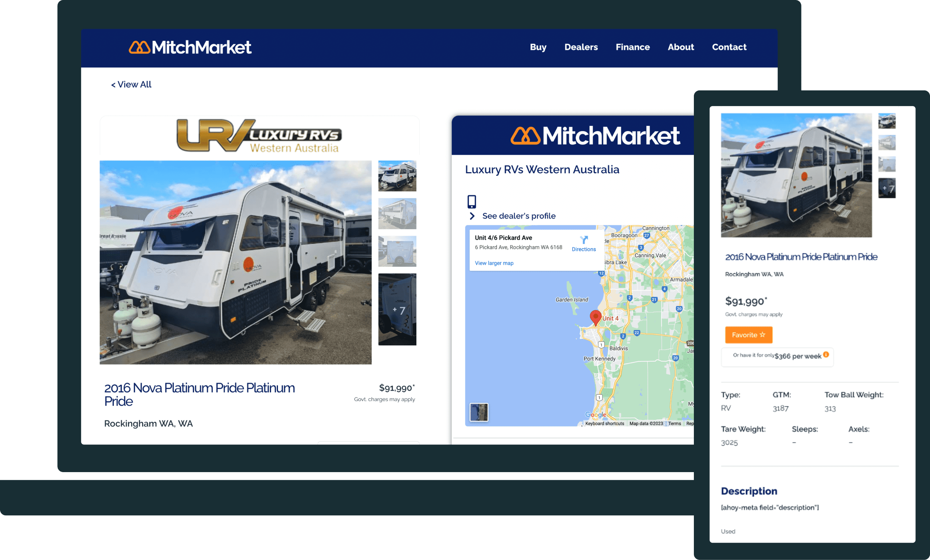Go back via '< View All' link
Image resolution: width=930 pixels, height=560 pixels.
point(131,84)
